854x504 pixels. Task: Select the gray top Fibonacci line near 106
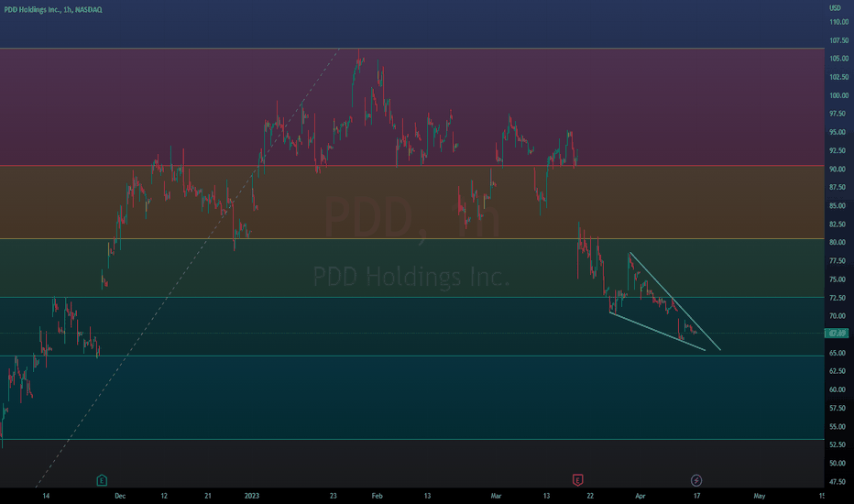click(x=411, y=49)
